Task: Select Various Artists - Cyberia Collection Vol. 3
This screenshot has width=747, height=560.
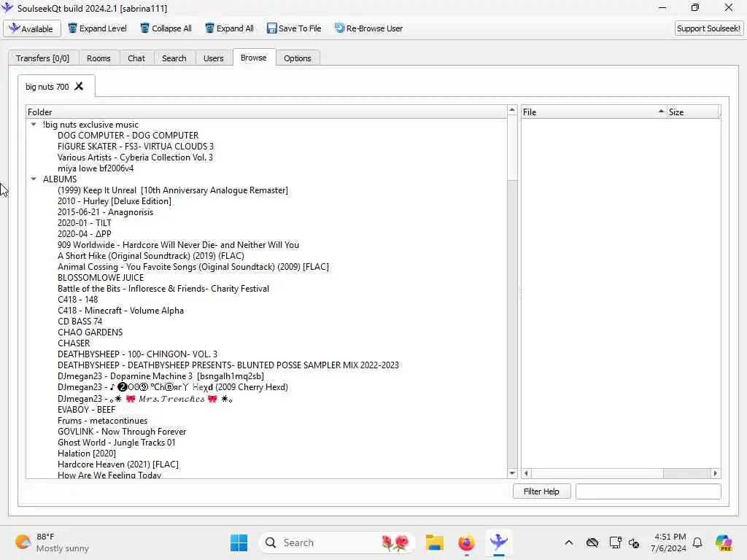Action: (135, 157)
